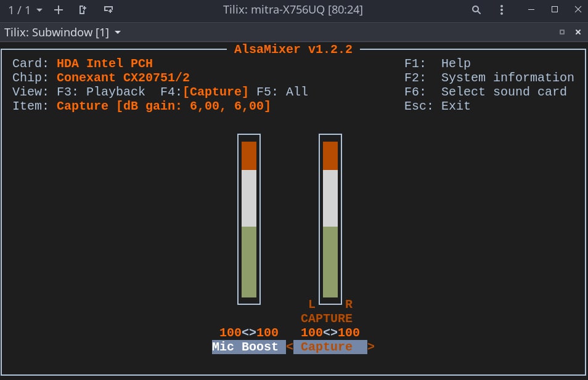Click the window title Tilix: mitra-X756UQ
Viewport: 588px width, 380px height.
pos(293,10)
